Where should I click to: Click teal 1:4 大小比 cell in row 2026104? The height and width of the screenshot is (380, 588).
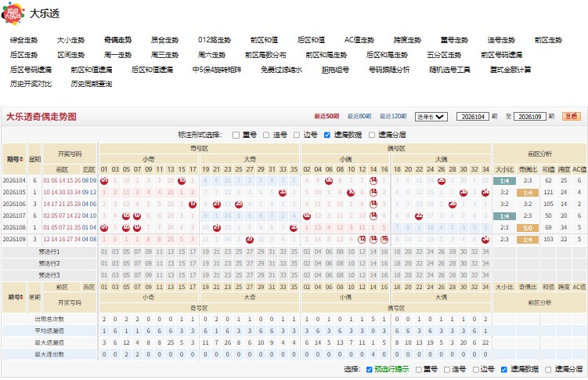pyautogui.click(x=504, y=181)
